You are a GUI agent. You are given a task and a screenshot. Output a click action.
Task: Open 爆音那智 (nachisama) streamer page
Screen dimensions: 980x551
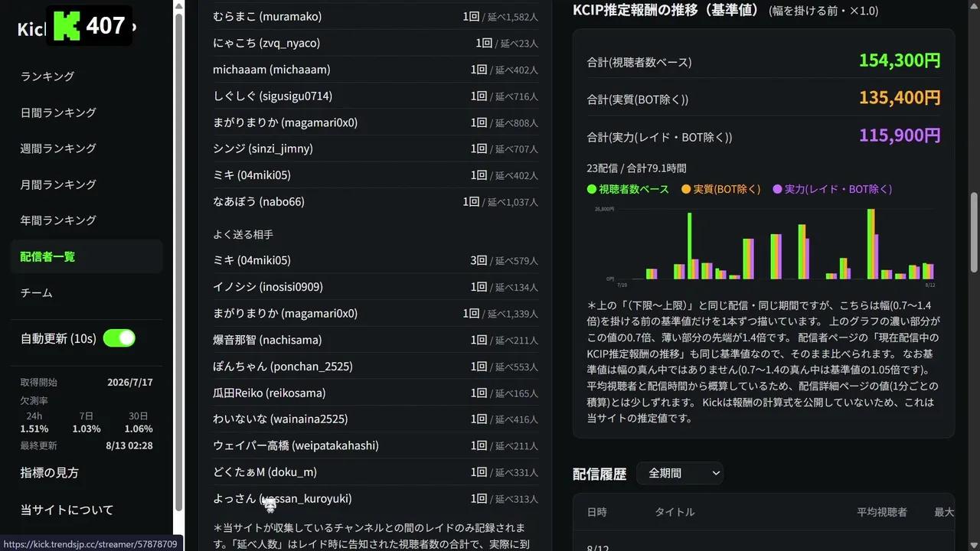click(x=267, y=340)
